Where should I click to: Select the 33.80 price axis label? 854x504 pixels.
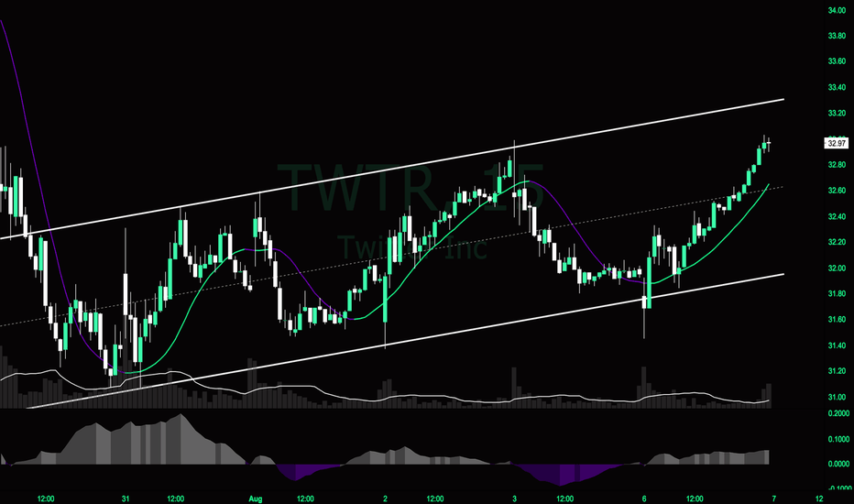[837, 36]
